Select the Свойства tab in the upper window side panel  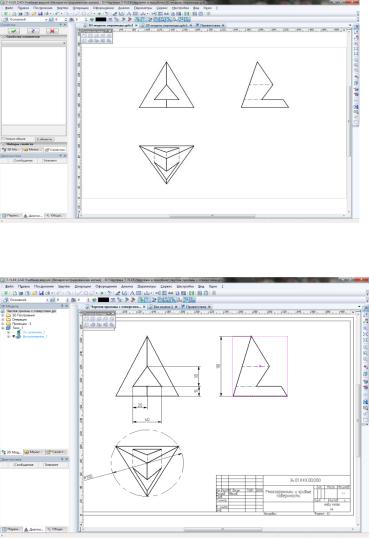coord(55,150)
